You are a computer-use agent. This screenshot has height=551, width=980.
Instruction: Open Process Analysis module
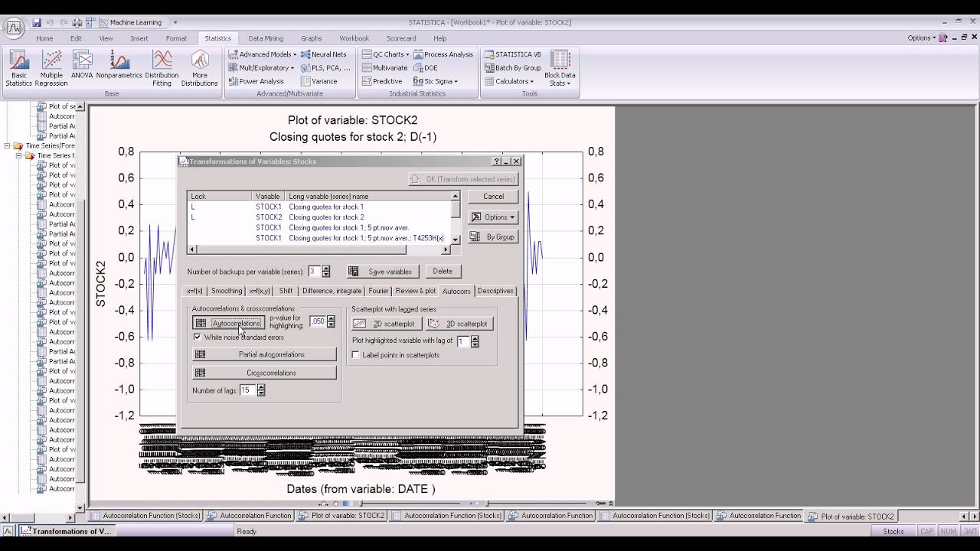click(x=443, y=54)
